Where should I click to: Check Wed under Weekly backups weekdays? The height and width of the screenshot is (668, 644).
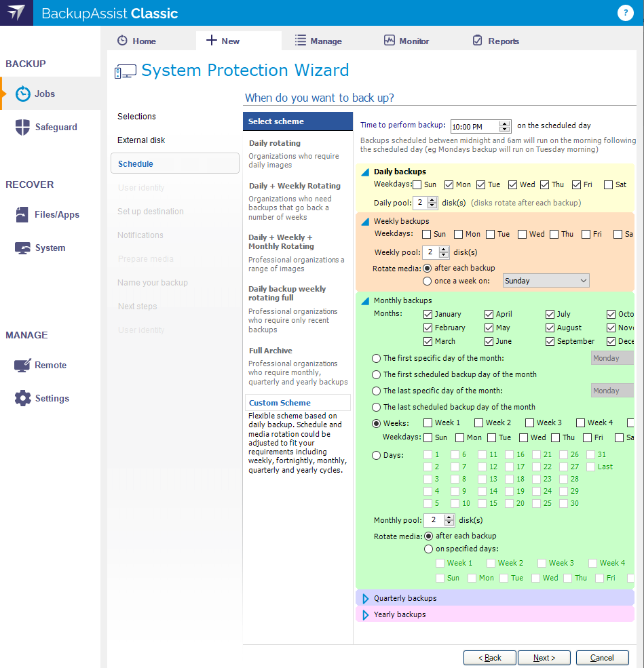[522, 234]
